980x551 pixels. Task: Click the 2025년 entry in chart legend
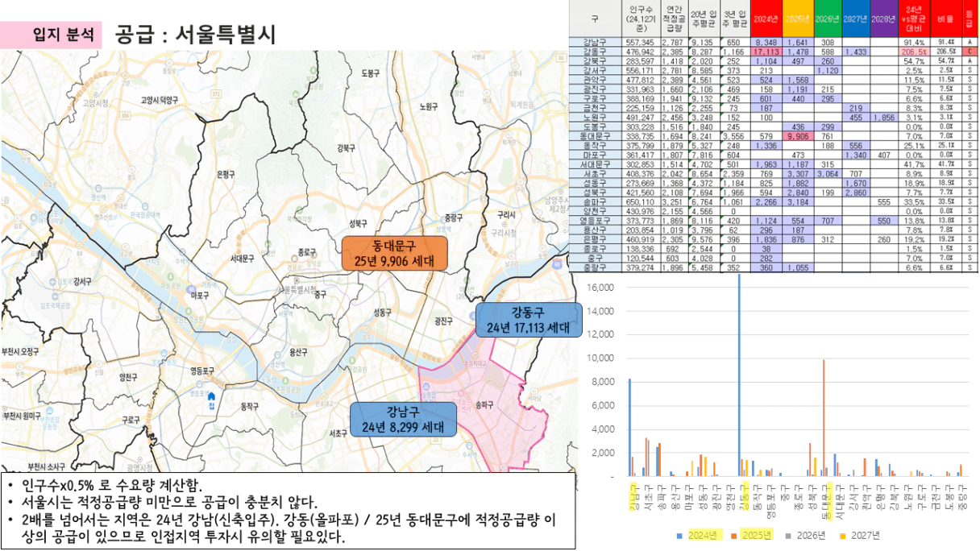[750, 534]
